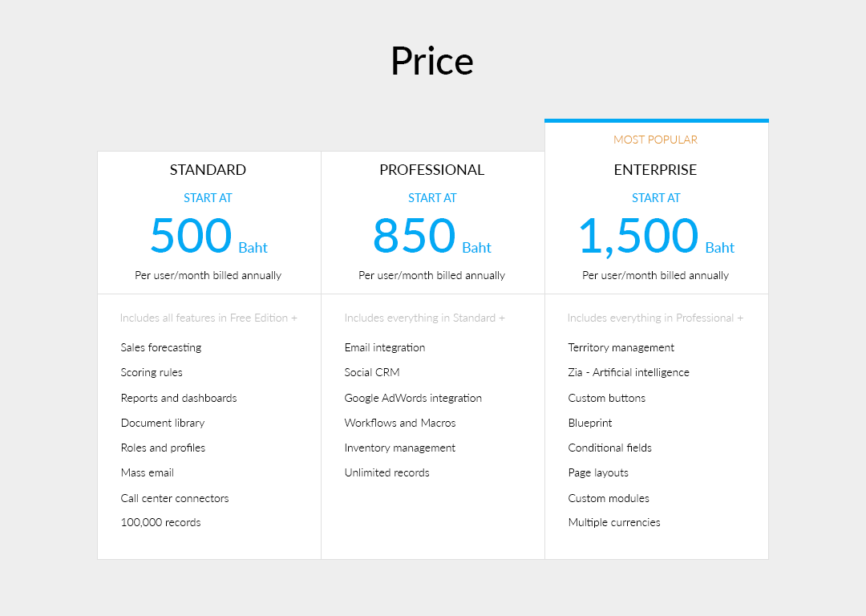This screenshot has height=616, width=866.
Task: Click the Price page heading
Action: (432, 61)
